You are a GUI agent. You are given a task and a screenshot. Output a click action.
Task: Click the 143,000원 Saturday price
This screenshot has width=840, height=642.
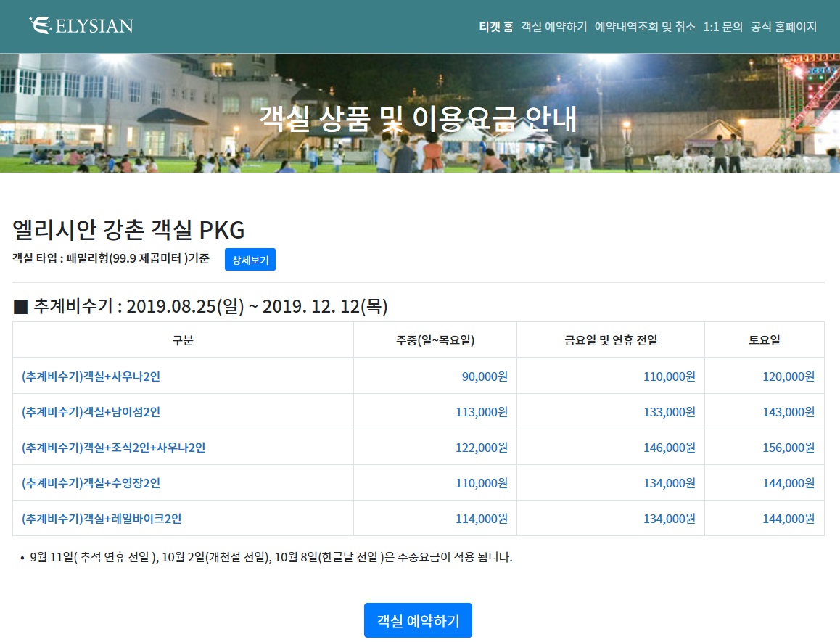[x=788, y=411]
